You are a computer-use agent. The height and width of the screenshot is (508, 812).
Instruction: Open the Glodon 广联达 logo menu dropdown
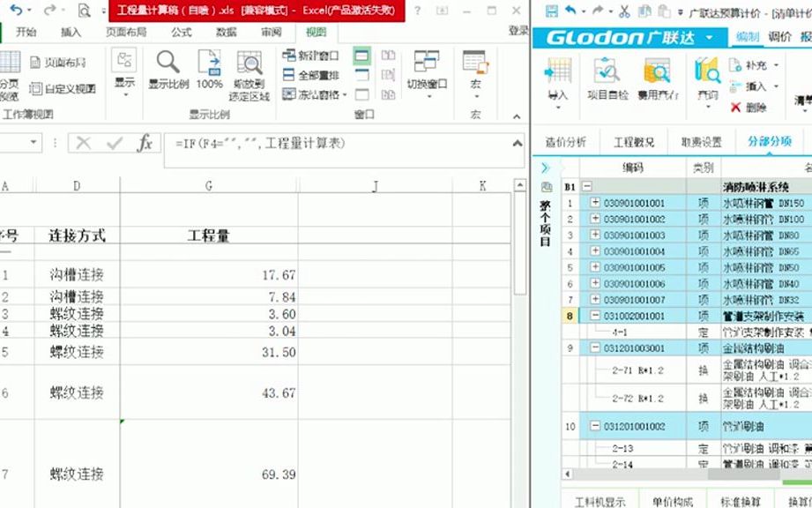pyautogui.click(x=709, y=37)
